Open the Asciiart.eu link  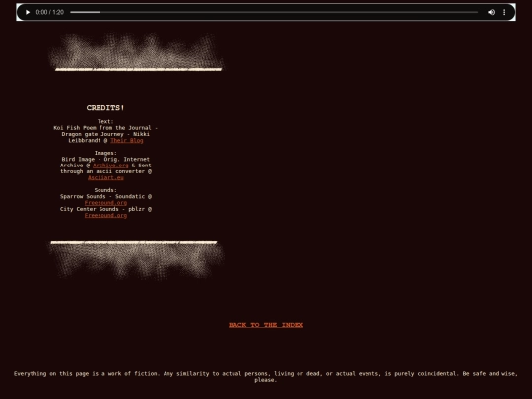105,177
